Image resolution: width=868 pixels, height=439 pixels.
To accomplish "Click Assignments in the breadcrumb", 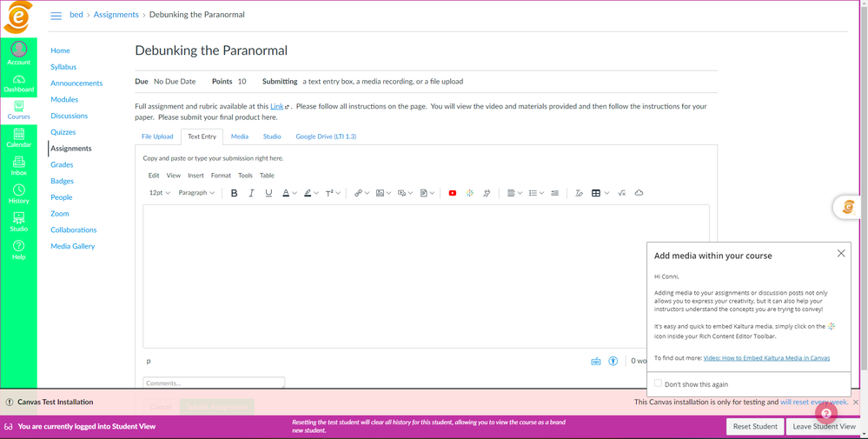I will point(116,15).
